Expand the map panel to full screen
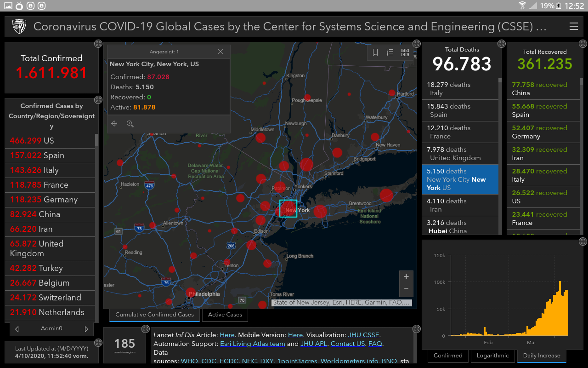Screen dimensions: 588x368 (417, 44)
